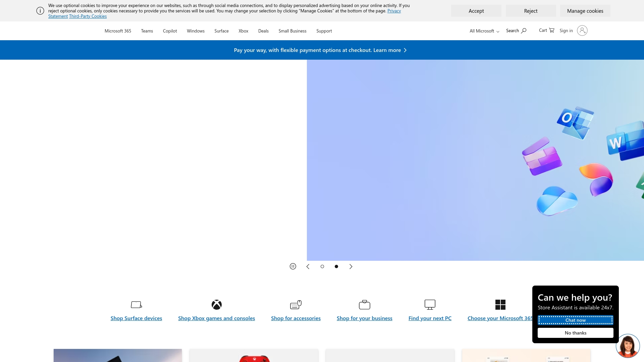The width and height of the screenshot is (644, 362).
Task: Pause the carousel autoplay
Action: 293,266
